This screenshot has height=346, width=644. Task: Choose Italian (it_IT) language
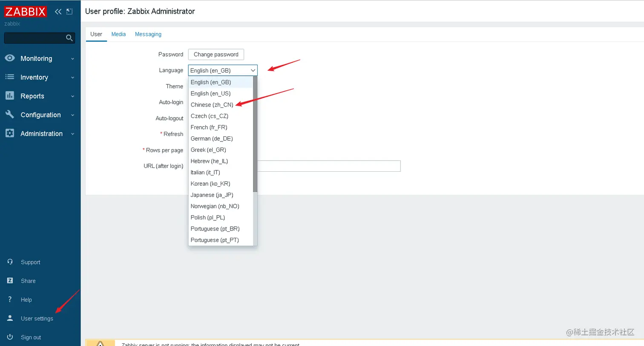(221, 173)
